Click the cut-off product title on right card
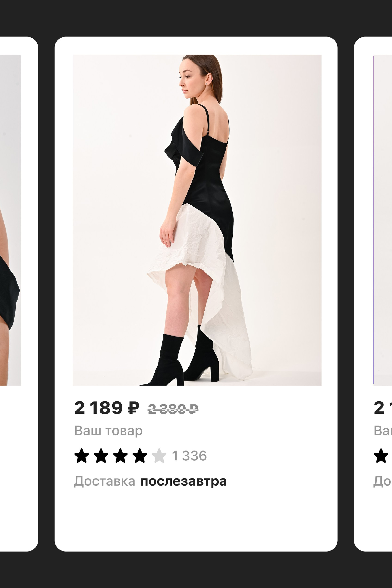 [x=383, y=430]
